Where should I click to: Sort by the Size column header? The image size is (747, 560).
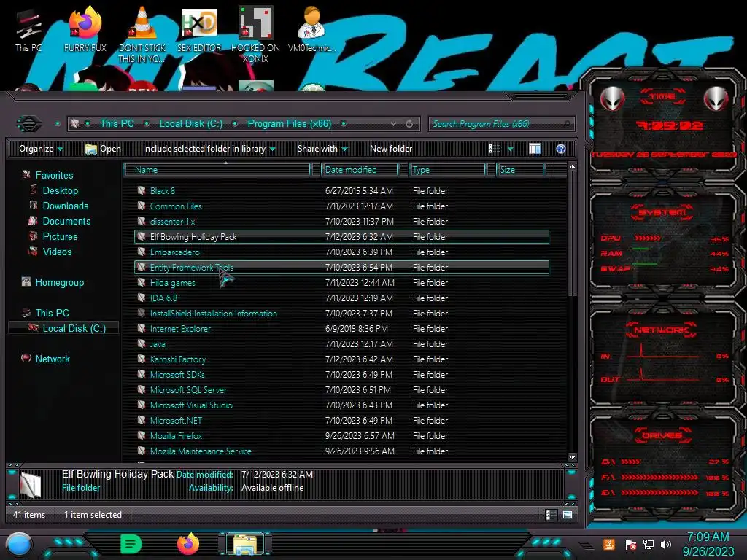click(520, 169)
